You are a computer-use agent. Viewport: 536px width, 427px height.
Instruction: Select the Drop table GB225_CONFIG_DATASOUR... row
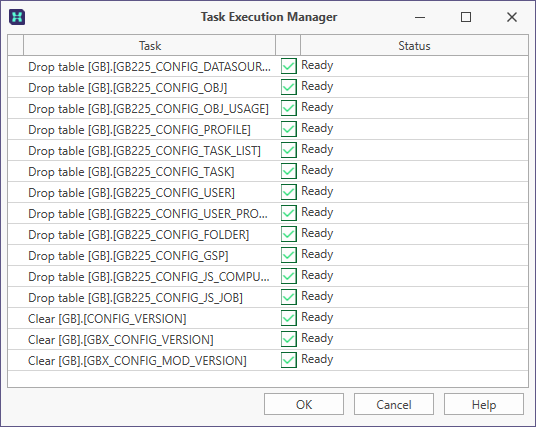[x=268, y=66]
